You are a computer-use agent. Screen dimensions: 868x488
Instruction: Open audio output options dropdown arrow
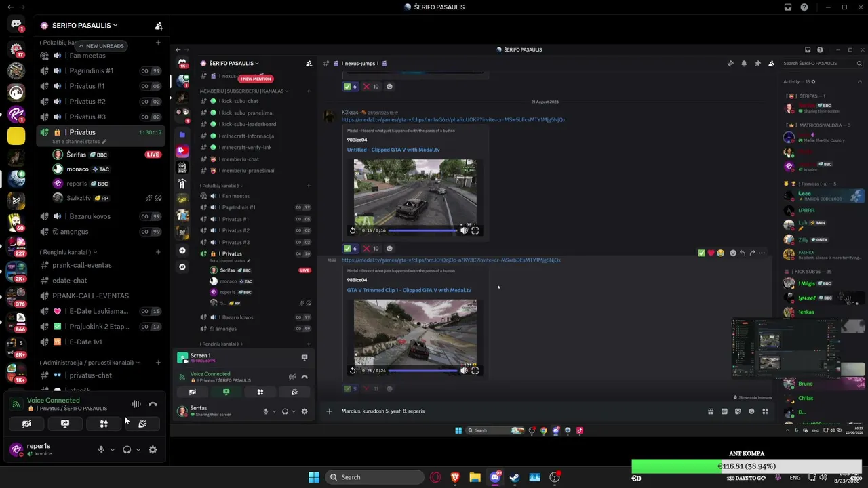pos(138,449)
